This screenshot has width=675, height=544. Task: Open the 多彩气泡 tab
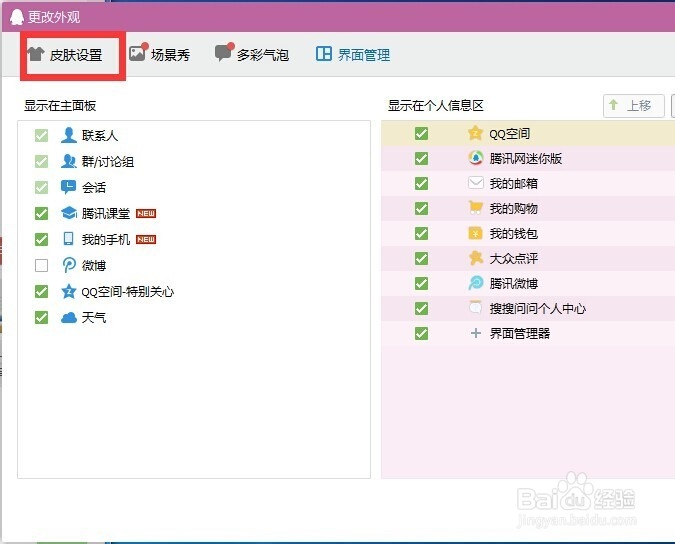click(252, 54)
